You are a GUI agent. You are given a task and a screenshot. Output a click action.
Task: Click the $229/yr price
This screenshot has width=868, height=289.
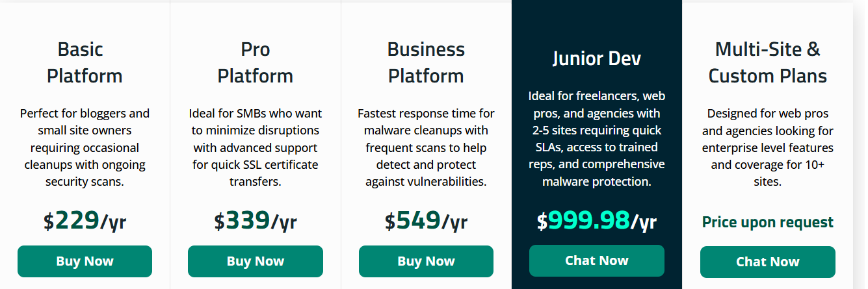click(85, 221)
